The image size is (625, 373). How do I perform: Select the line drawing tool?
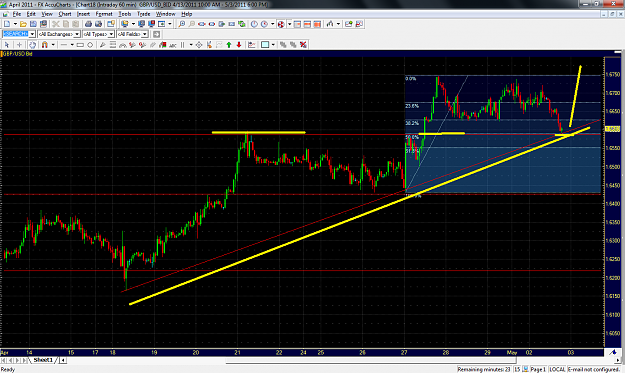[63, 45]
